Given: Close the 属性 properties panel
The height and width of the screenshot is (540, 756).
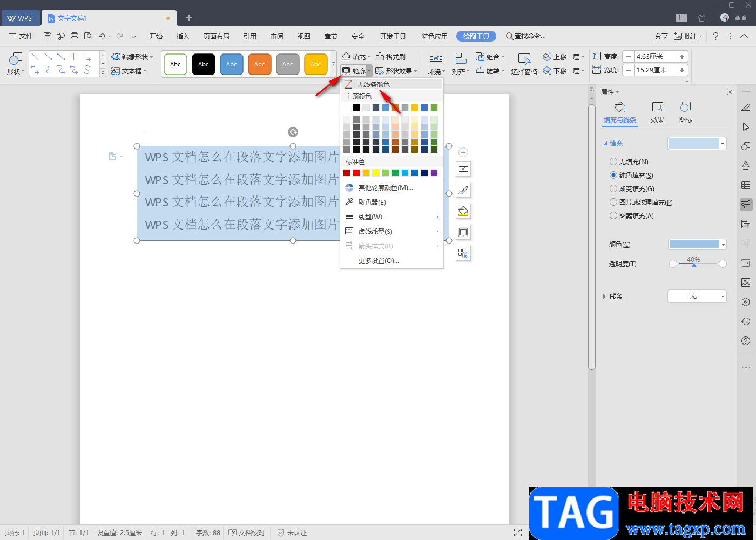Looking at the screenshot, I should pos(730,92).
